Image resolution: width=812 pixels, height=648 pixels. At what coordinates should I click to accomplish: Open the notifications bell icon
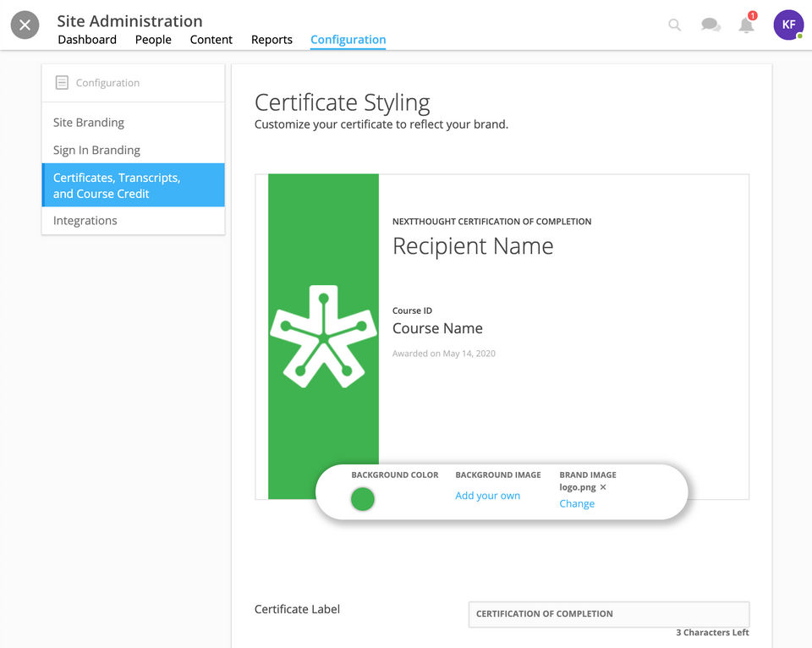tap(746, 25)
